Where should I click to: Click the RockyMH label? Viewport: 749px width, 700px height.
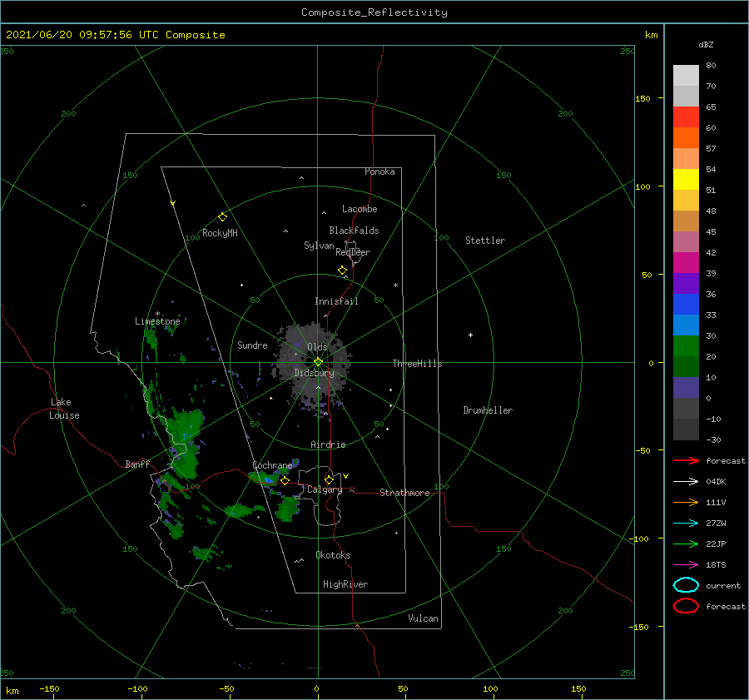pyautogui.click(x=220, y=233)
